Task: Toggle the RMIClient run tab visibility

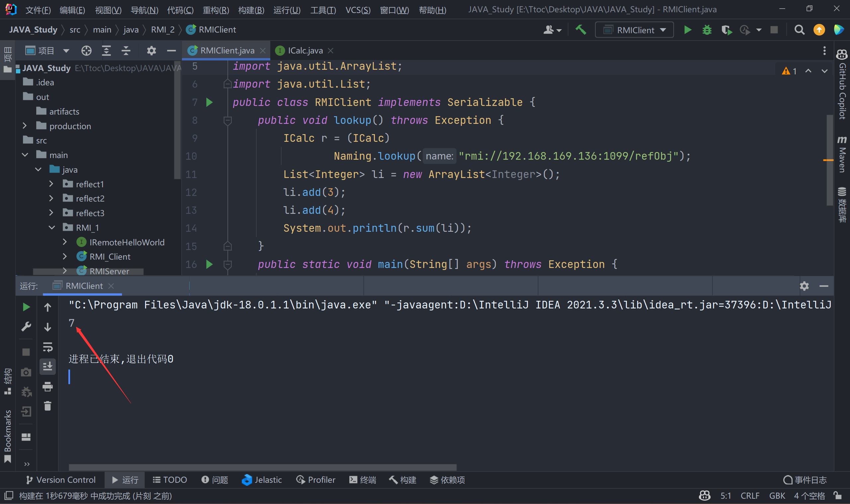Action: click(84, 286)
